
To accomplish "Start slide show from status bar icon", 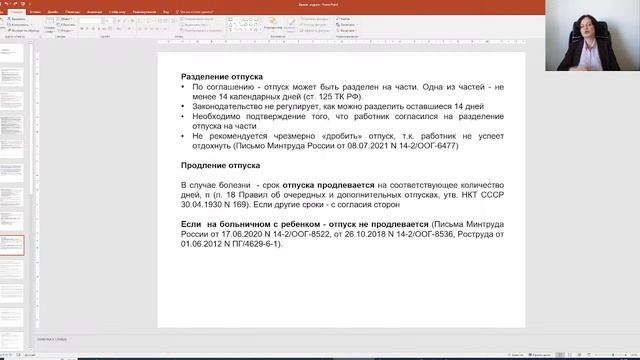I will point(589,355).
